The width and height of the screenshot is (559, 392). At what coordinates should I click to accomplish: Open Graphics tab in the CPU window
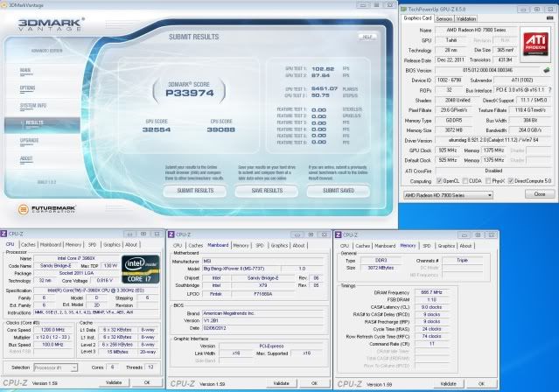coord(112,244)
